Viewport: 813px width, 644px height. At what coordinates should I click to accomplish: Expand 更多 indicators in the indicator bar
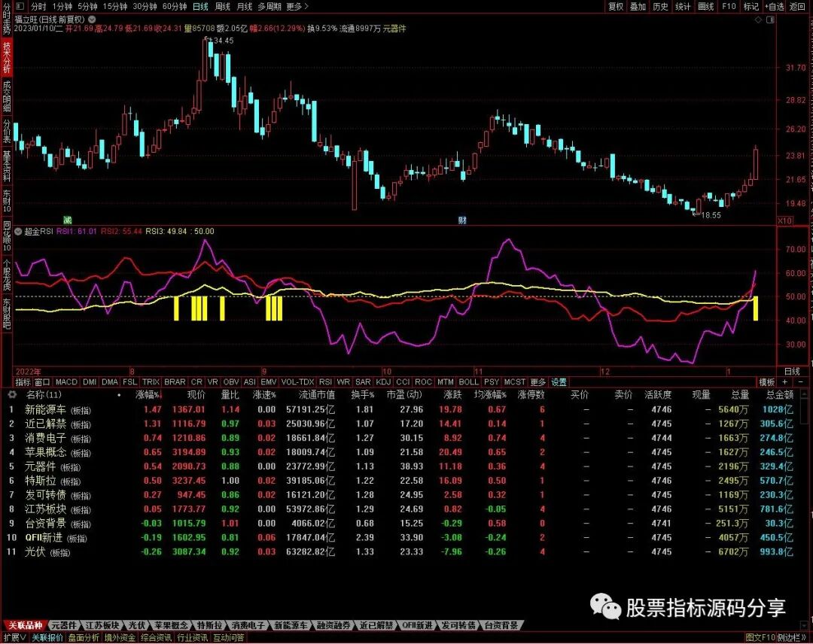537,382
